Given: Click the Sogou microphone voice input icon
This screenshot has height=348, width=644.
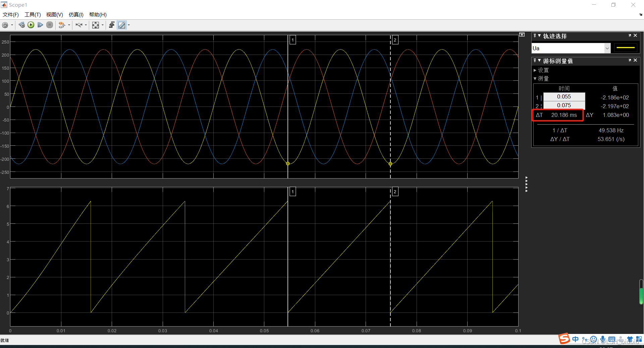Looking at the screenshot, I should click(603, 339).
